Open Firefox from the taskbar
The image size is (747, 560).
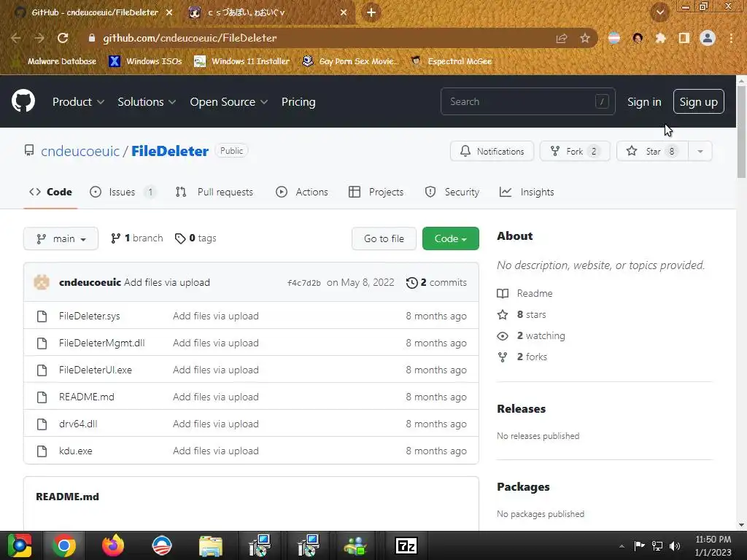113,545
